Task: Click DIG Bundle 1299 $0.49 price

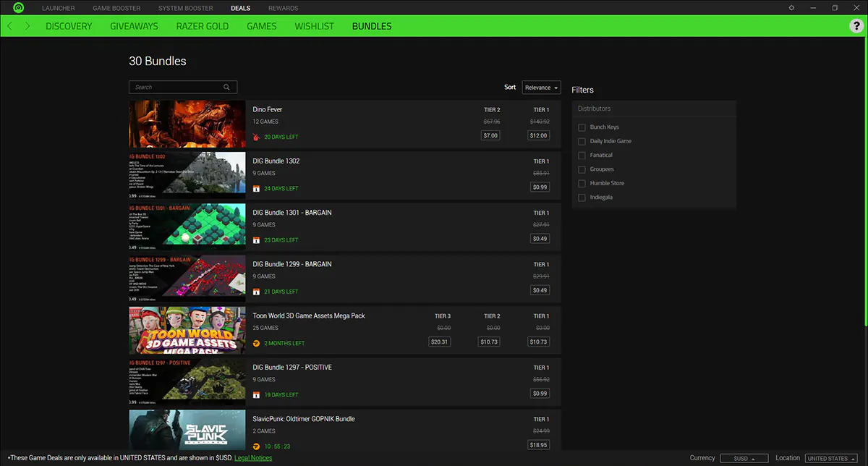Action: click(540, 290)
